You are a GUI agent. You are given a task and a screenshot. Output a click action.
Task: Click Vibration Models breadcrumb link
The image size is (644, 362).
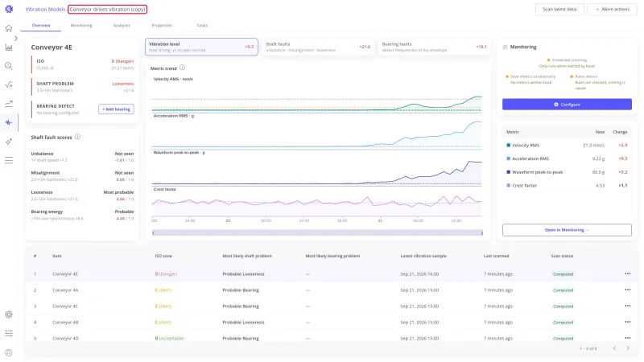tap(45, 9)
